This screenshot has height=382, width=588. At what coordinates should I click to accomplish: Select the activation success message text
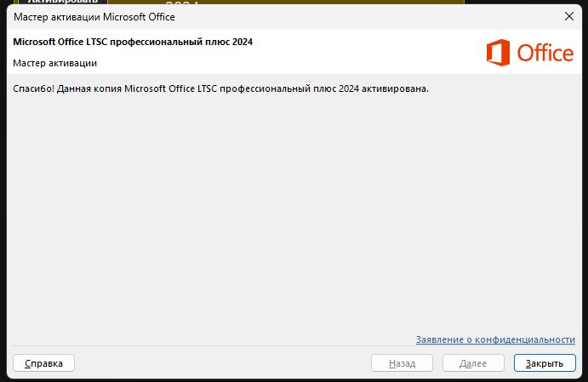point(220,88)
